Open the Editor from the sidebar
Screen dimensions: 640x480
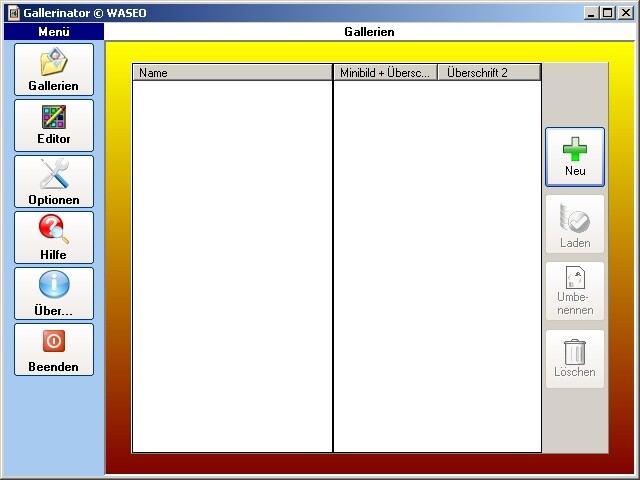[54, 125]
